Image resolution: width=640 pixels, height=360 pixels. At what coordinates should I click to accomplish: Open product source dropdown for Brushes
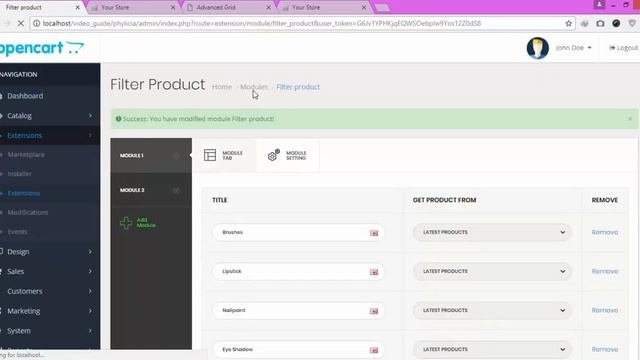[492, 232]
